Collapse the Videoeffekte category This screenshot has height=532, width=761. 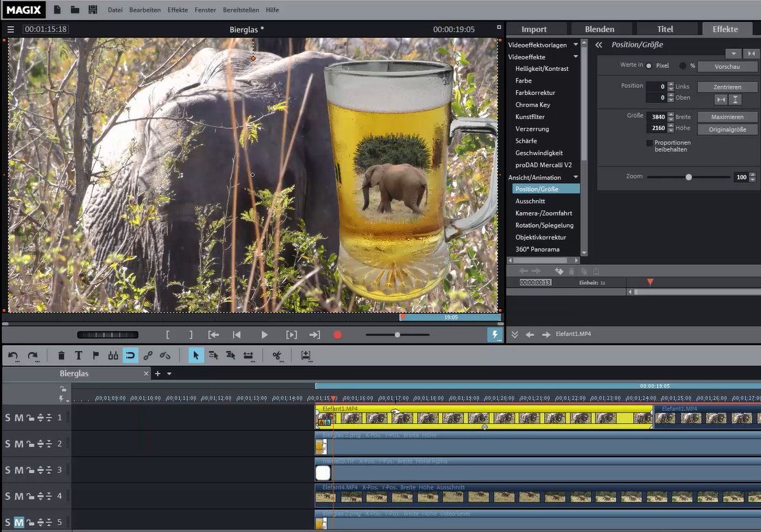tap(576, 57)
